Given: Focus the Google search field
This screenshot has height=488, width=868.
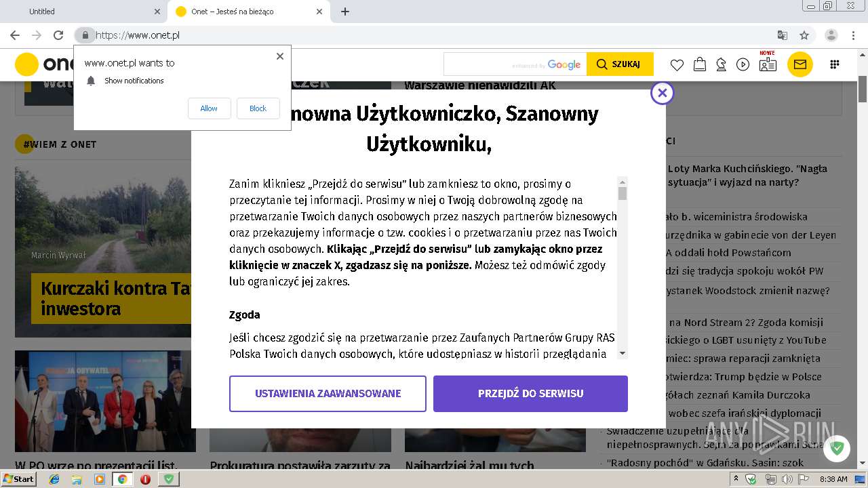Looking at the screenshot, I should pos(515,64).
